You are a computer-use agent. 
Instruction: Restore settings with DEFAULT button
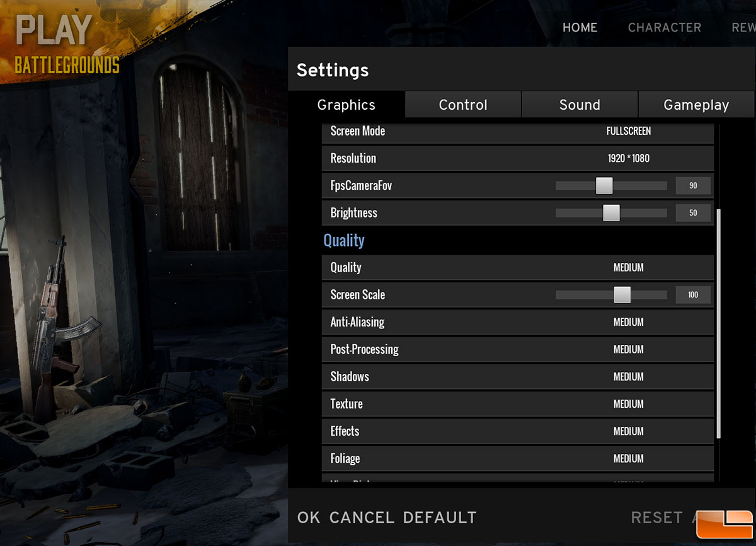point(440,518)
